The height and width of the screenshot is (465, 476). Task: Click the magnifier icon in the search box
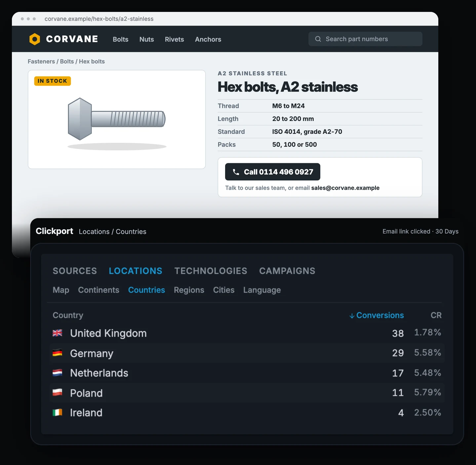coord(318,39)
